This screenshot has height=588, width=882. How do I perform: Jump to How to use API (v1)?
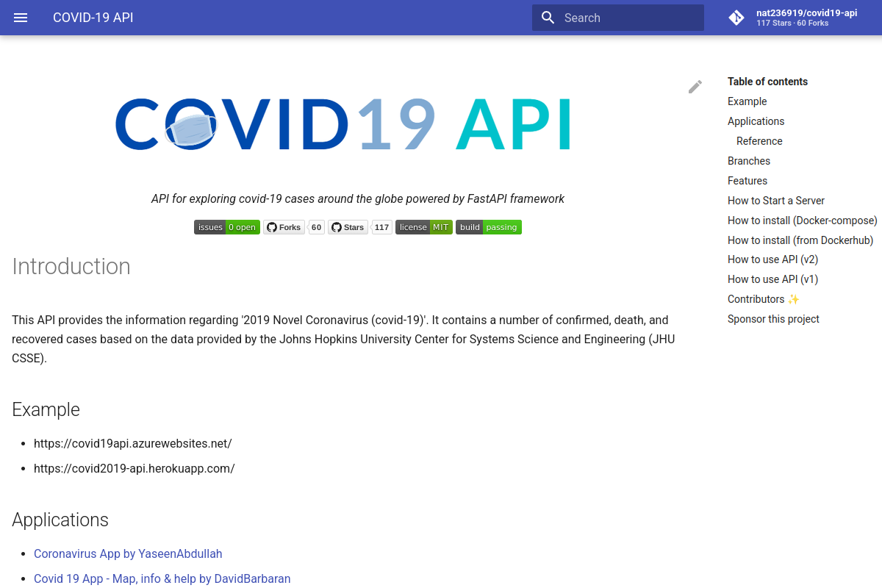point(773,279)
